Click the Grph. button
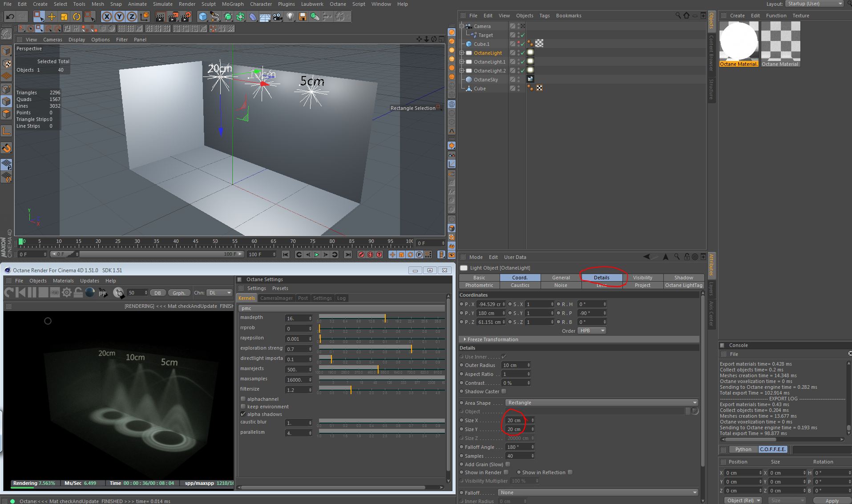Screen dimensions: 852x504 pos(179,293)
